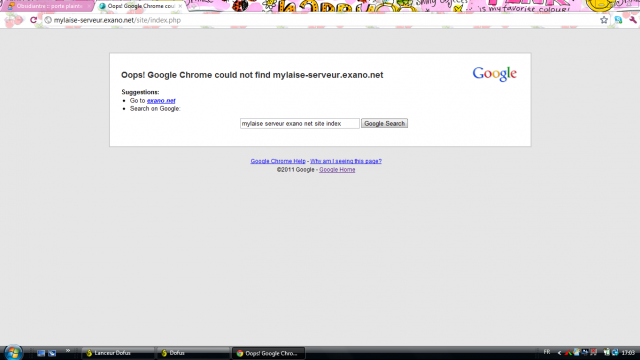
Task: Click the '©2011 Google' copyright text
Action: click(296, 170)
